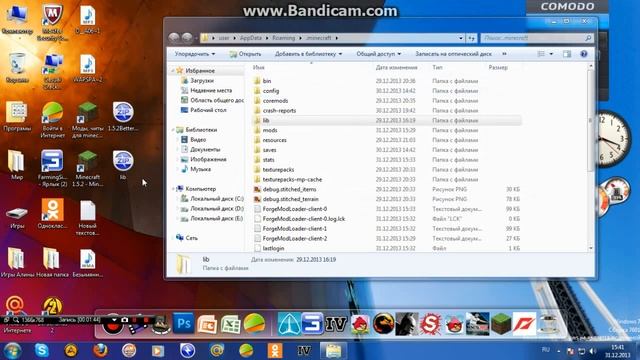Collapse the Библиотеки section arrow
This screenshot has height=360, width=640.
pyautogui.click(x=173, y=130)
